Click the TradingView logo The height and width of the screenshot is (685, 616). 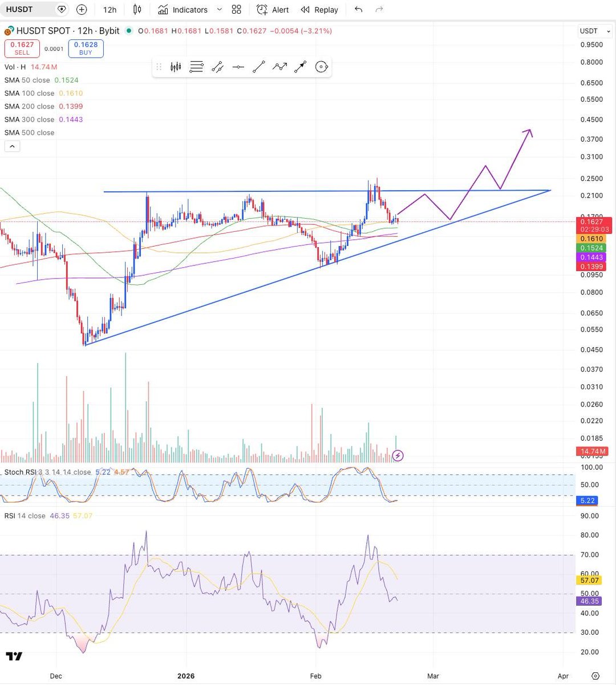point(15,656)
